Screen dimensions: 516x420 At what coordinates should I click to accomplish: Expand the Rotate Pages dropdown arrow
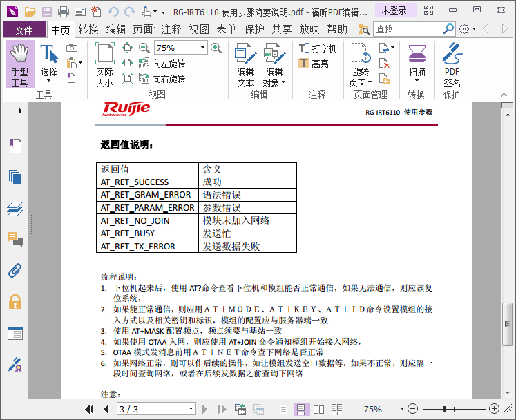pyautogui.click(x=370, y=82)
